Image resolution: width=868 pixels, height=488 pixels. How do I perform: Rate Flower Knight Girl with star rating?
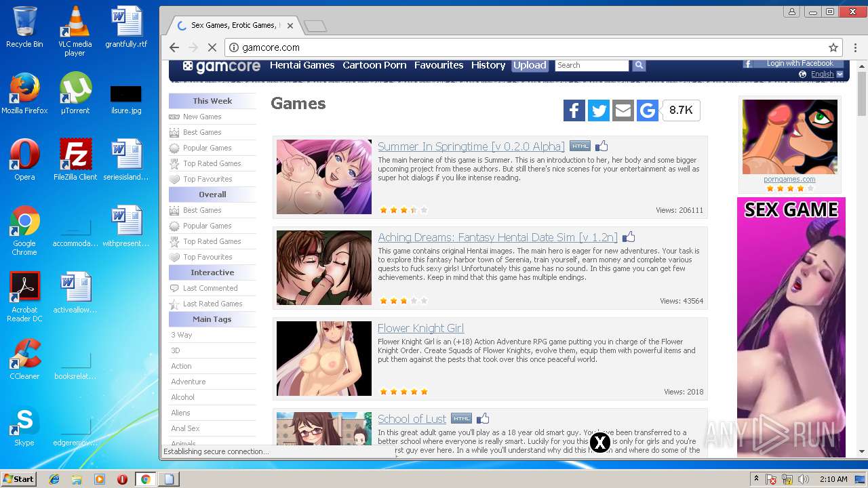tap(403, 392)
